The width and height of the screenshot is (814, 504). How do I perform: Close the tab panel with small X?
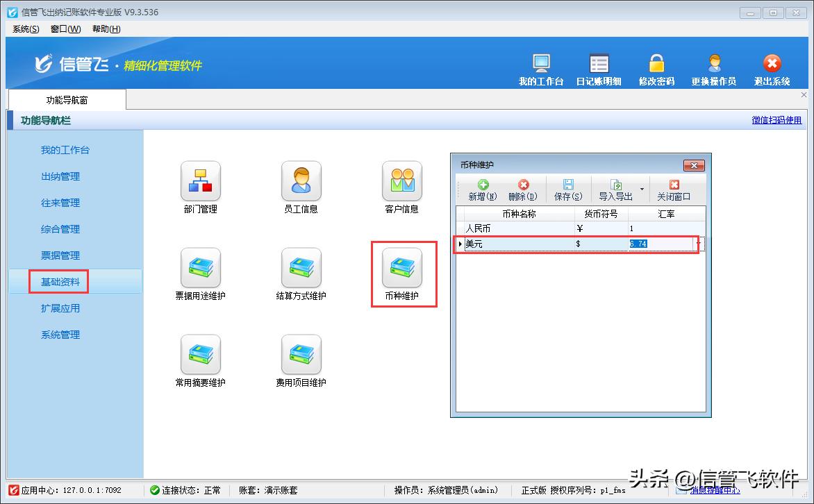pyautogui.click(x=804, y=95)
